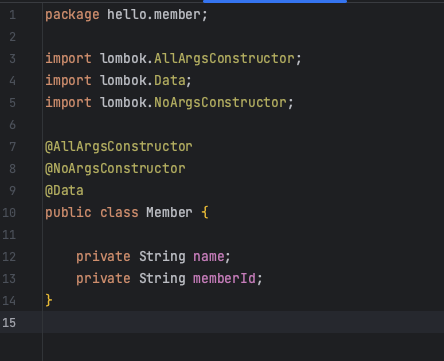Click line number 10 in the gutter

click(x=9, y=213)
